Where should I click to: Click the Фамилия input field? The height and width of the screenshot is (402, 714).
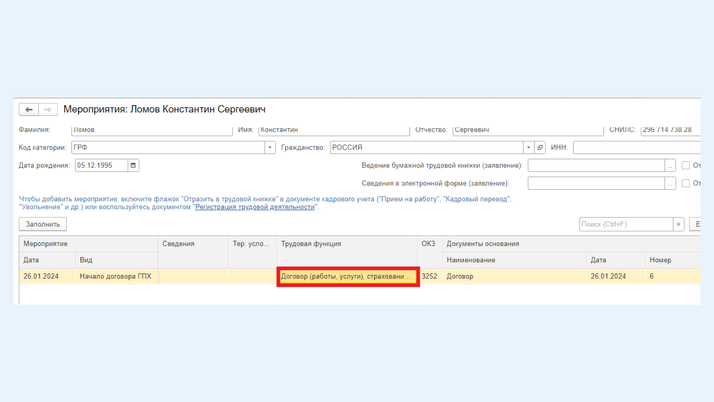[152, 130]
